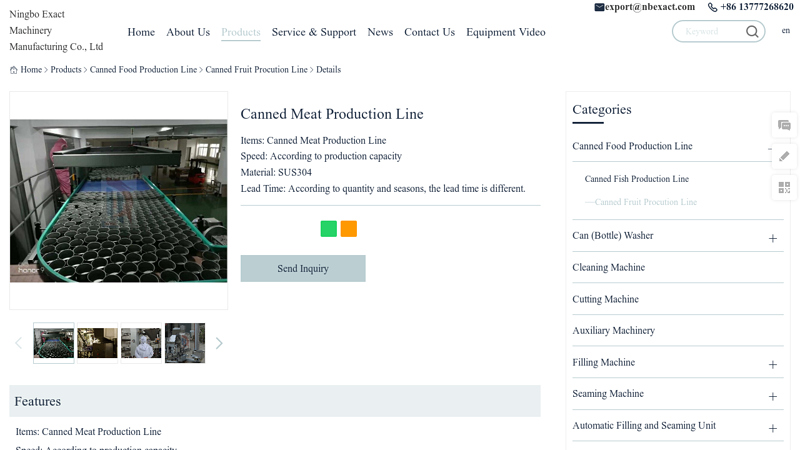Click the Send Inquiry button
Viewport: 800px width, 450px height.
tap(303, 268)
